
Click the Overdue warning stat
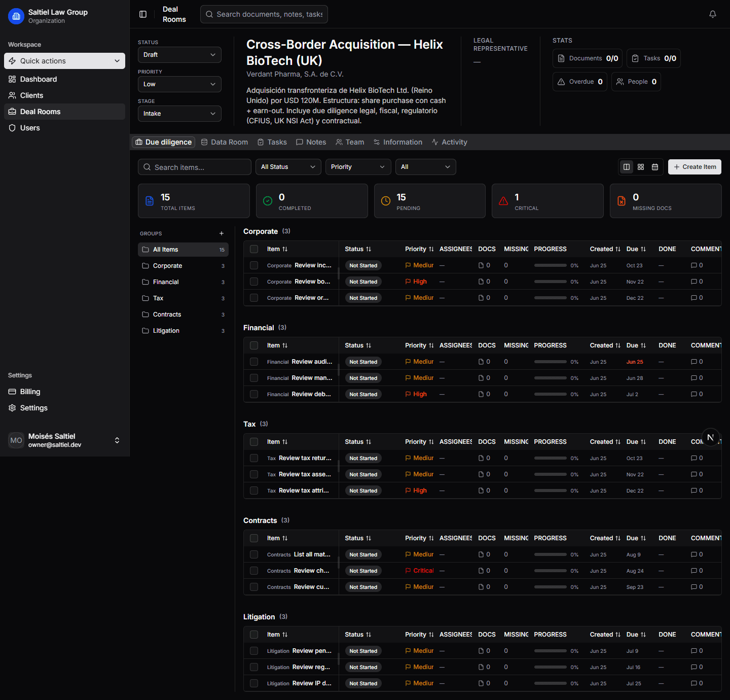tap(580, 82)
